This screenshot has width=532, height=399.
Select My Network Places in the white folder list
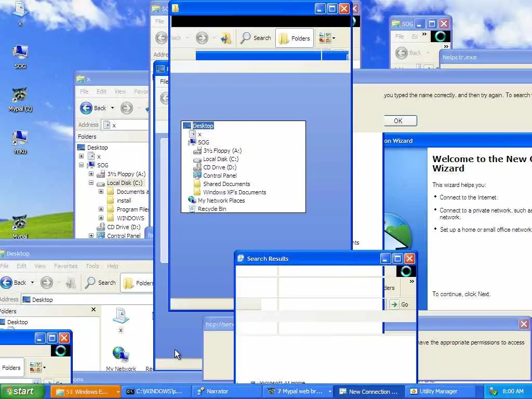pos(221,201)
